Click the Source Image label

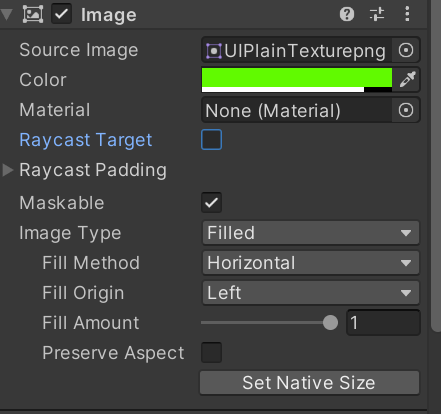point(79,50)
